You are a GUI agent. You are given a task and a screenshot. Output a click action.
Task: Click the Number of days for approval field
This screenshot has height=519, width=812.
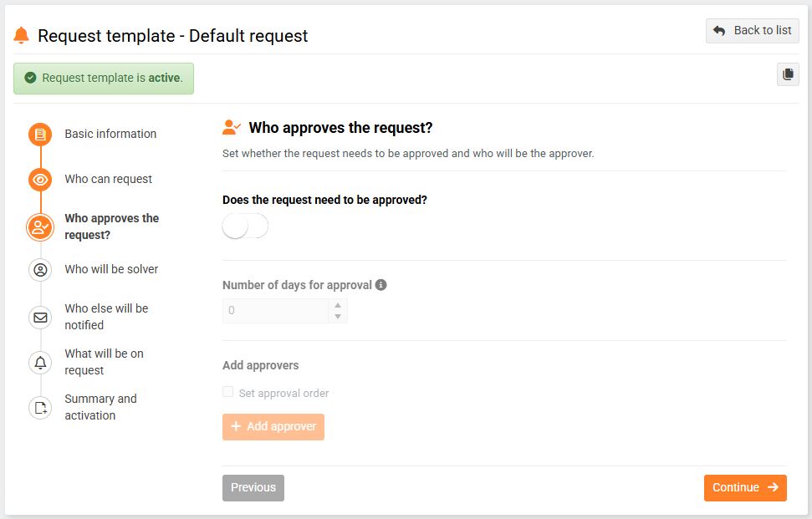(x=276, y=311)
